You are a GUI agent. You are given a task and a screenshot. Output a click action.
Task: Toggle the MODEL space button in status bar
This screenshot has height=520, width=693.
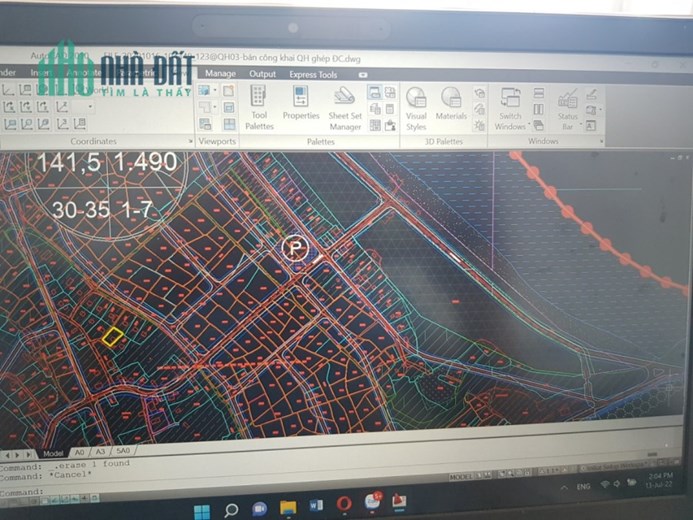[x=461, y=477]
